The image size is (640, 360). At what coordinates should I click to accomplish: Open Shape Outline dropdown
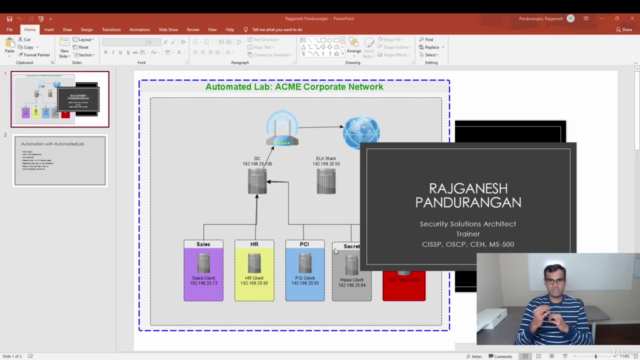point(394,47)
